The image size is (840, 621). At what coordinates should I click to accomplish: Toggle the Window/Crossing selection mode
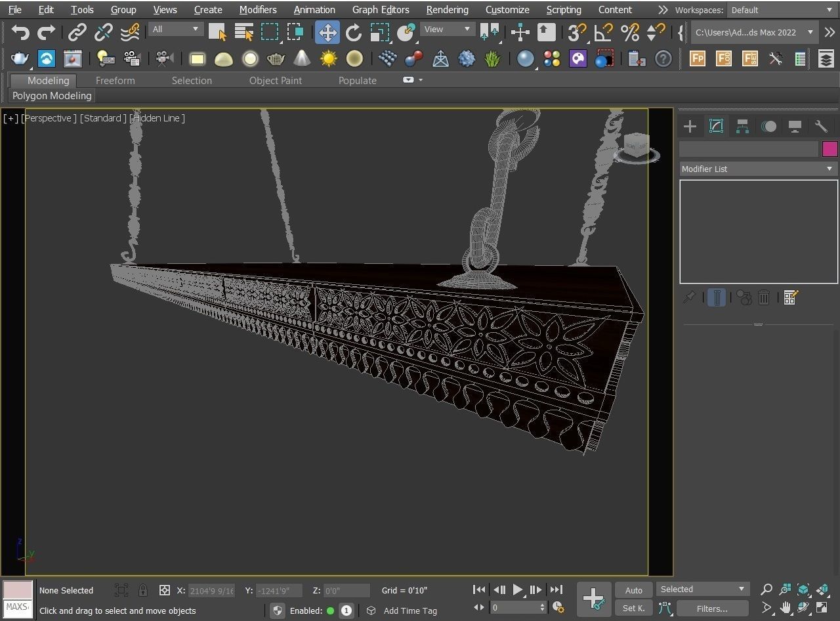click(295, 32)
